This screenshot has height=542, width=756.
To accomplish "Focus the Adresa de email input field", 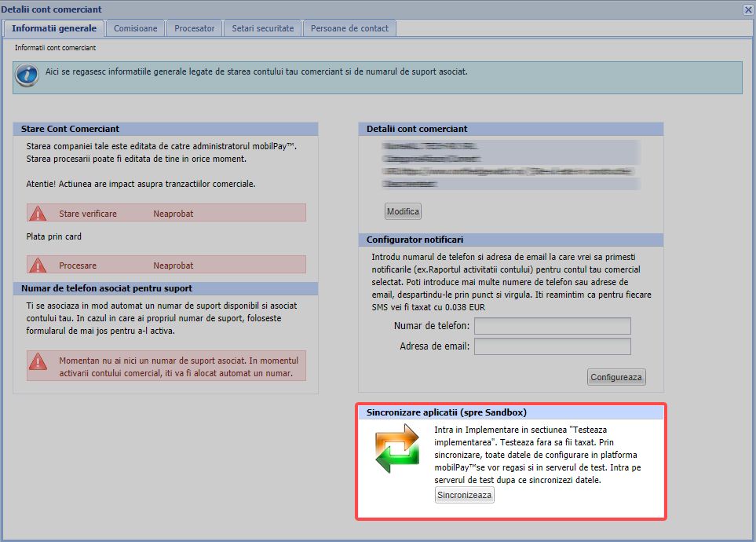I will (x=552, y=346).
